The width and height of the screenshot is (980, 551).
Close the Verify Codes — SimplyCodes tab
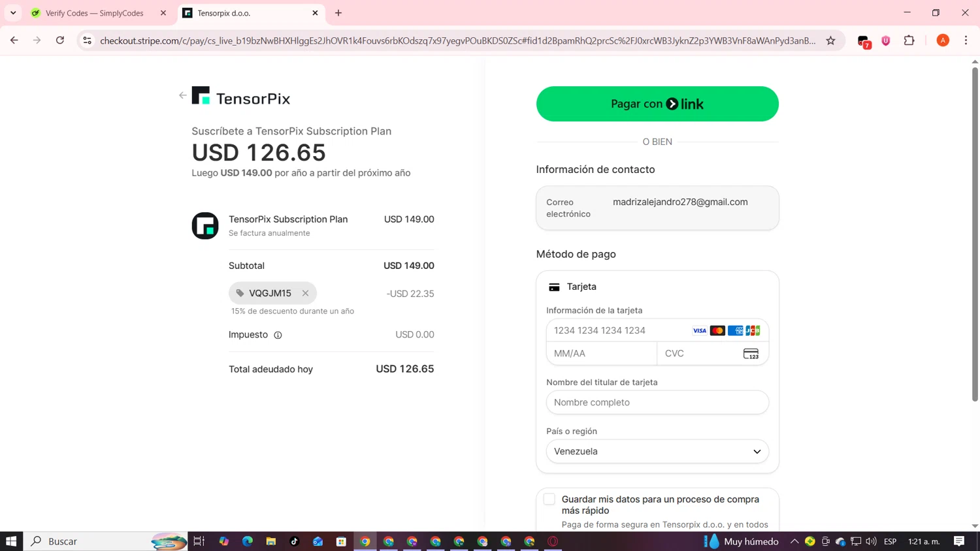[163, 13]
